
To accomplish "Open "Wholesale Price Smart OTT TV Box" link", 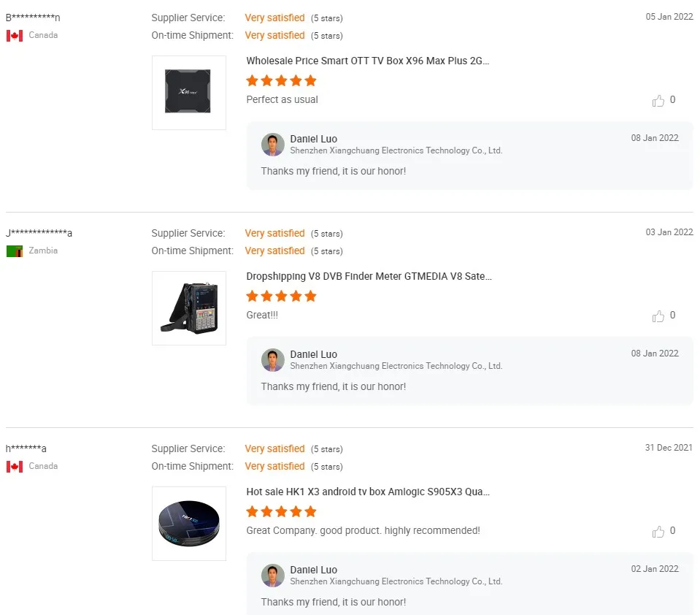I will point(368,61).
